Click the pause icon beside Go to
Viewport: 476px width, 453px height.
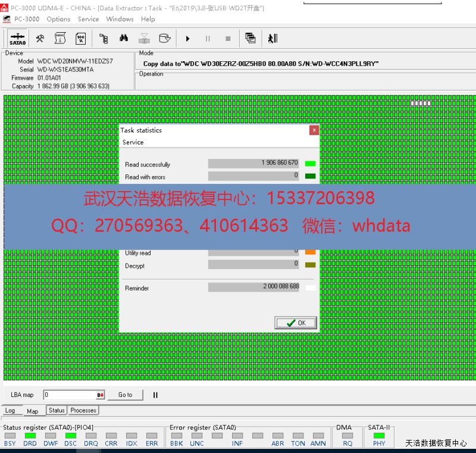pyautogui.click(x=155, y=395)
